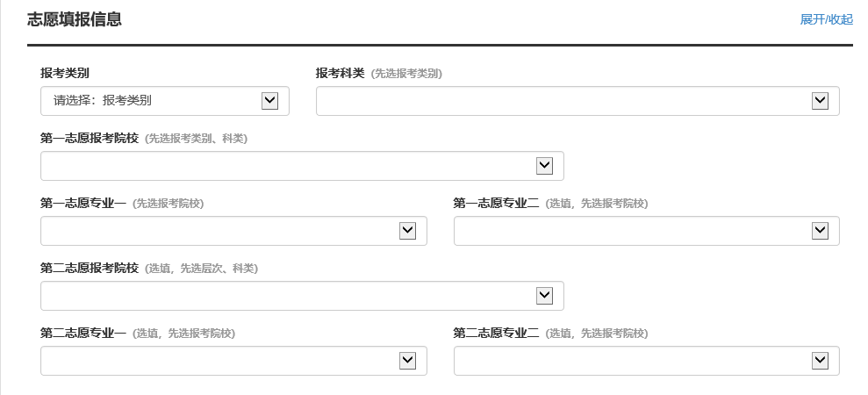Viewport: 868px width, 395px height.
Task: Click the arrow icon of 报考类别 dropdown
Action: (270, 101)
